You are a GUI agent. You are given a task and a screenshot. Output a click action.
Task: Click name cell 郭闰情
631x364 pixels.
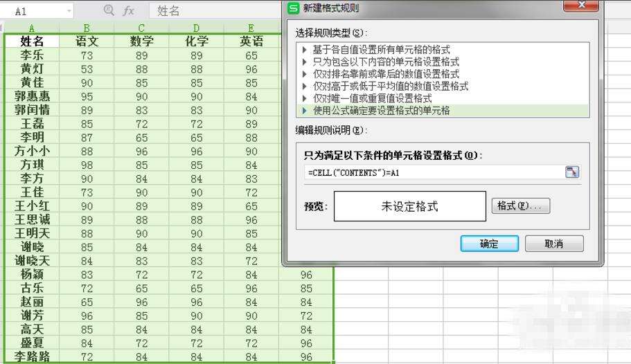click(x=32, y=110)
